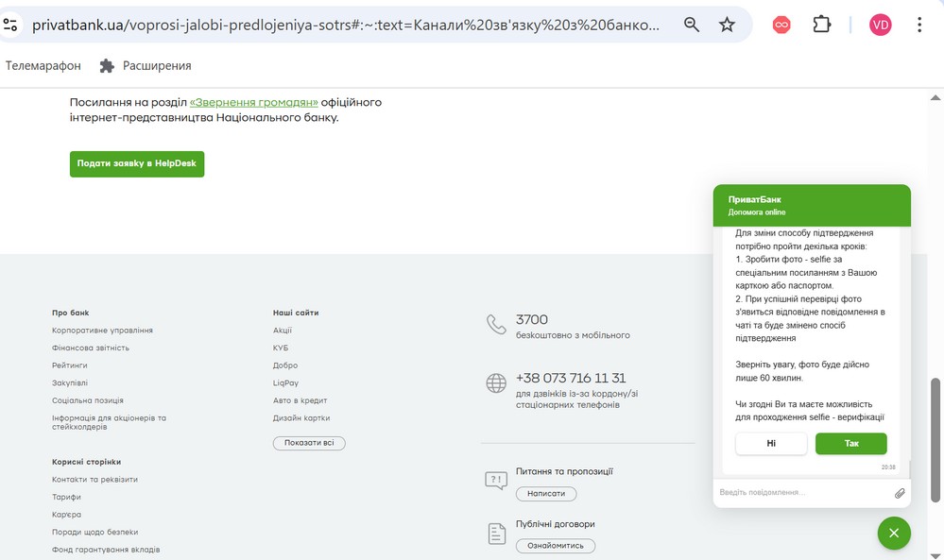
Task: Click the globe icon beside +38 073 716 11 31
Action: click(496, 383)
